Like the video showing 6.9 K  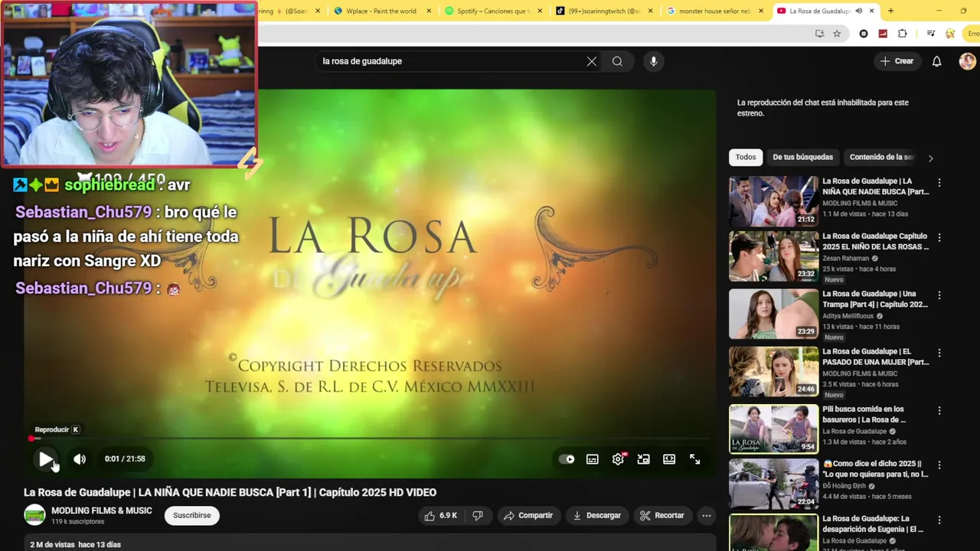click(440, 516)
